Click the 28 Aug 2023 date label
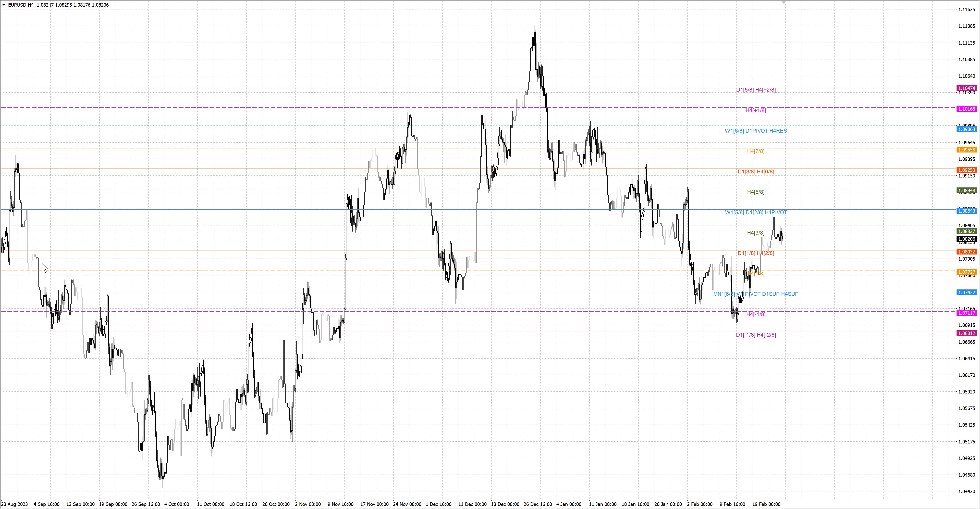980x509 pixels. coord(15,504)
